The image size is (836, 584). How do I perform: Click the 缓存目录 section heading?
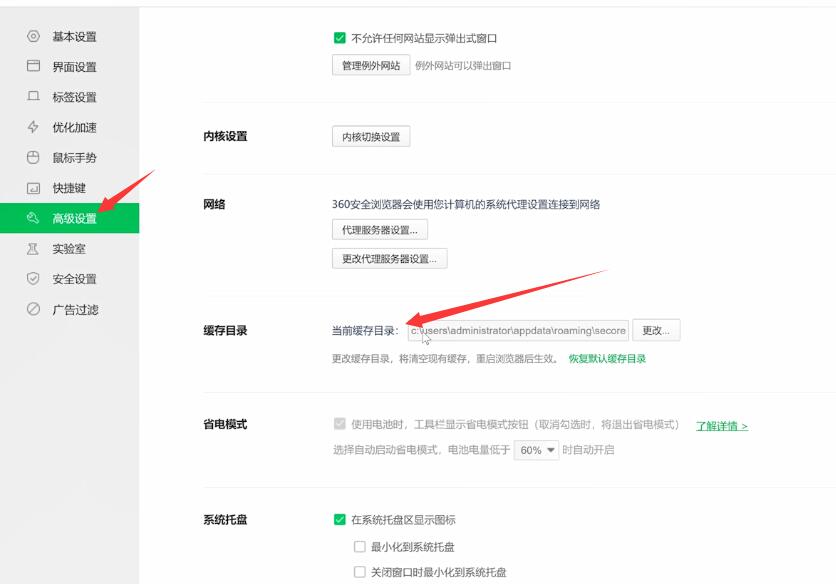tap(225, 330)
